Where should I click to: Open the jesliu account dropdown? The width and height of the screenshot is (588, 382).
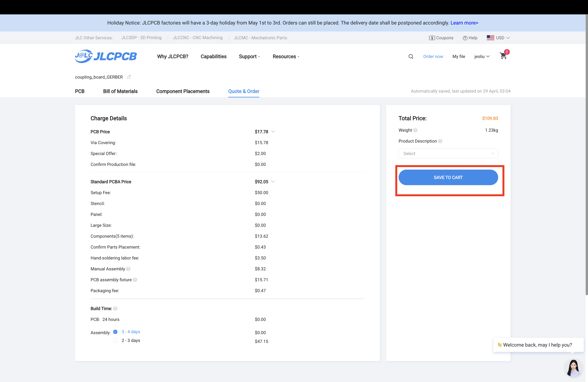(482, 57)
